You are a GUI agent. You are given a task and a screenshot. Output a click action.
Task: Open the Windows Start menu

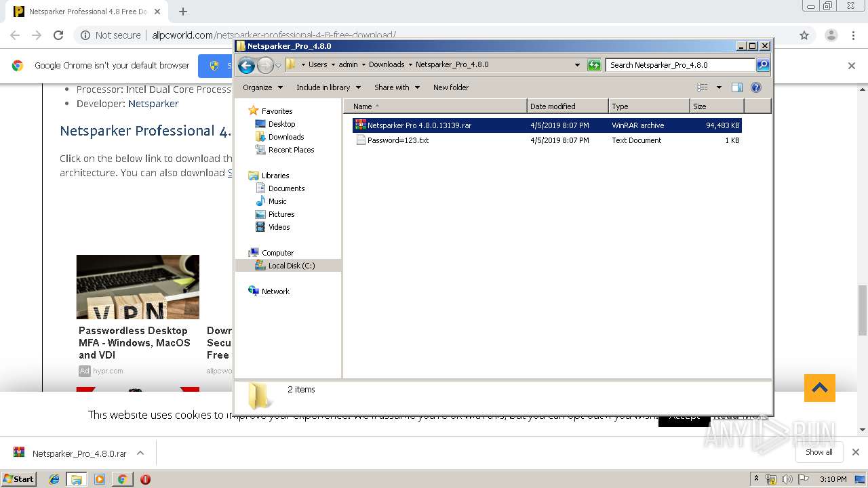[x=18, y=479]
